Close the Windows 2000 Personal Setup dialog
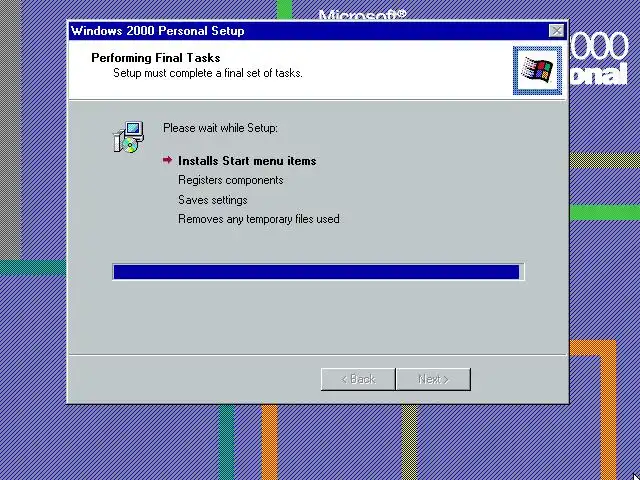Image resolution: width=640 pixels, height=480 pixels. (x=556, y=31)
